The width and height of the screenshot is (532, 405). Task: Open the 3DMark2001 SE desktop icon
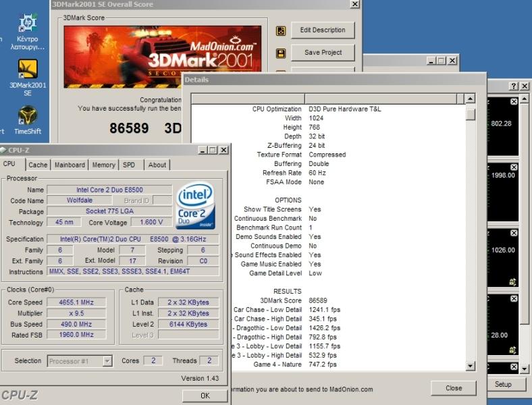28,78
